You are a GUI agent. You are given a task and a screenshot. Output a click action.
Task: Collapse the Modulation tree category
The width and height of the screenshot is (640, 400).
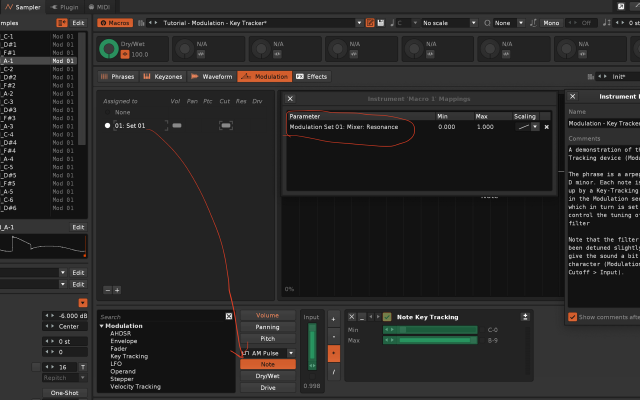click(102, 326)
